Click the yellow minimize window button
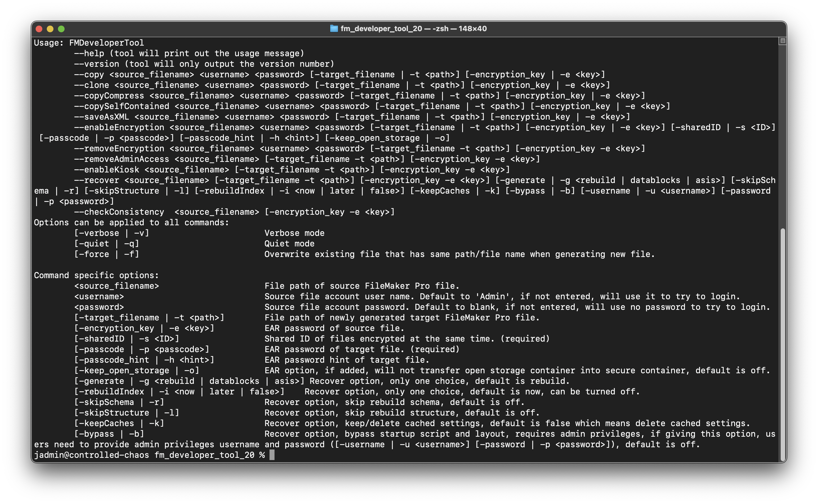818x504 pixels. 50,29
